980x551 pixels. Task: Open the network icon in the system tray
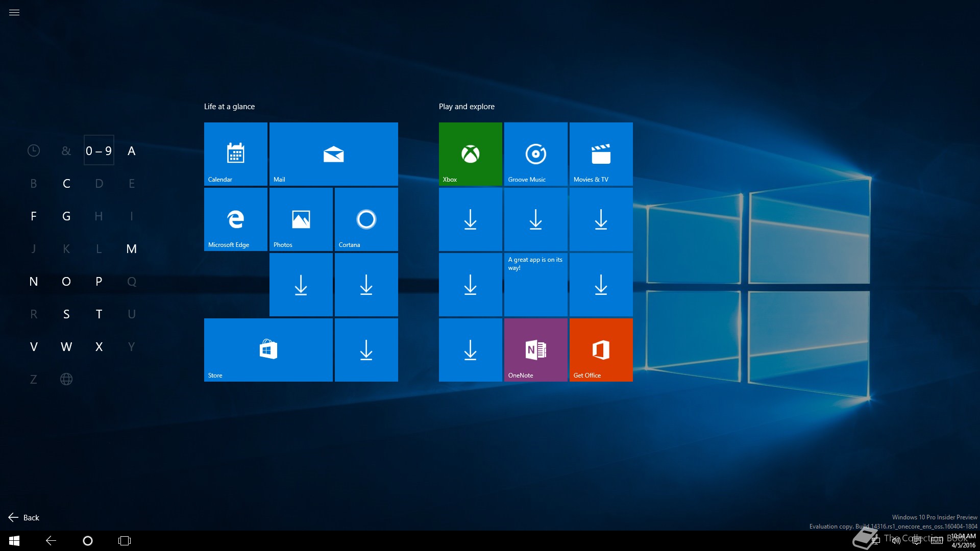tap(876, 541)
